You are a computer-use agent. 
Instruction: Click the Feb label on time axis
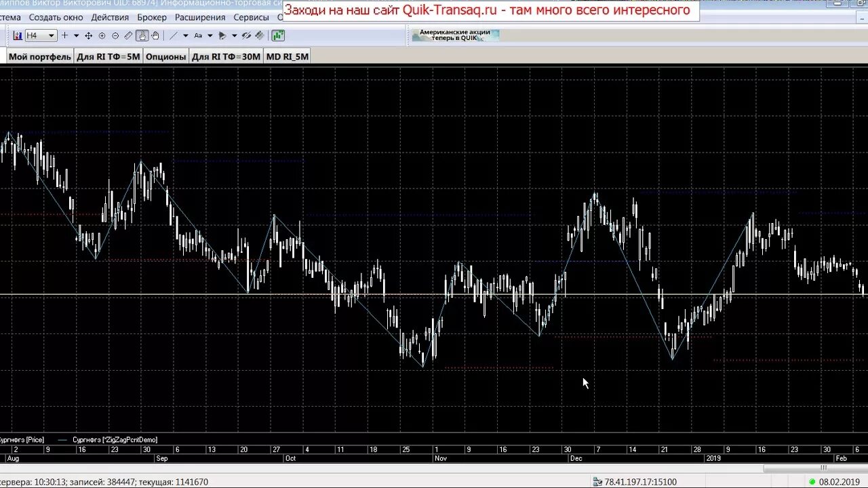[x=841, y=458]
